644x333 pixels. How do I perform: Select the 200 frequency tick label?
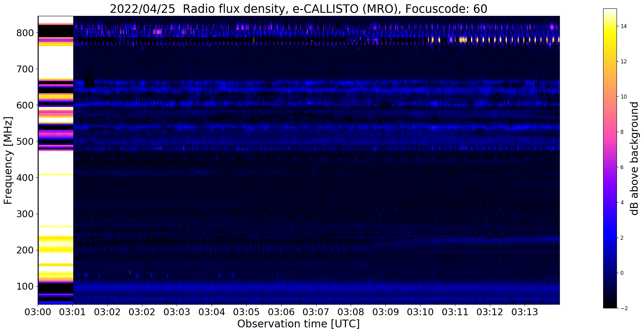25,250
